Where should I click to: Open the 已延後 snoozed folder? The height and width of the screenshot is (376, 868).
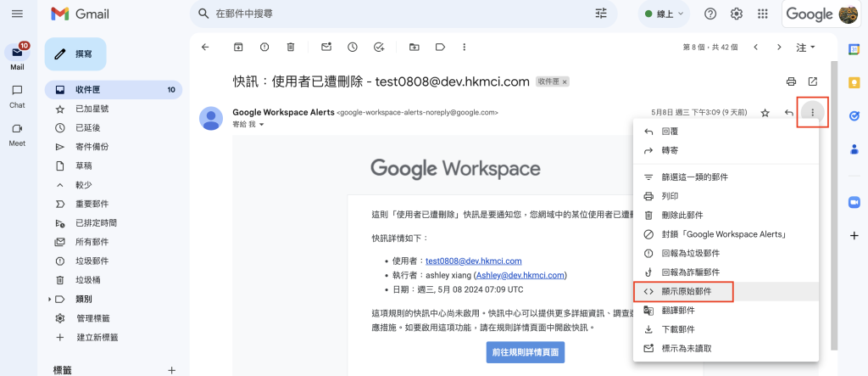point(113,128)
